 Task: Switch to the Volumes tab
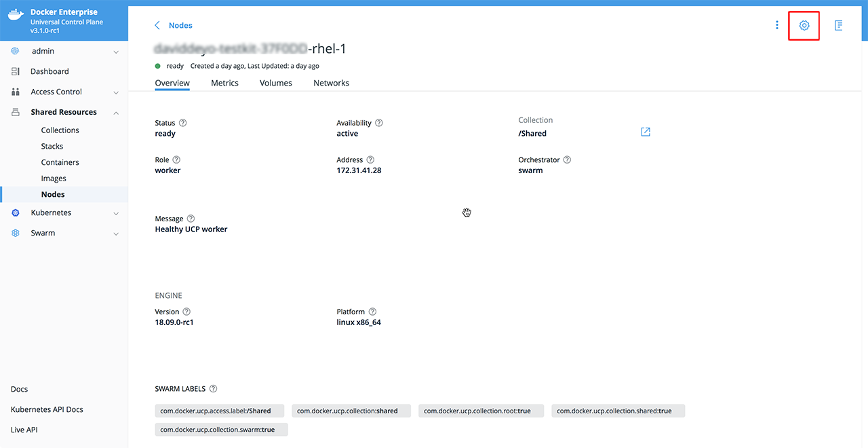point(275,83)
